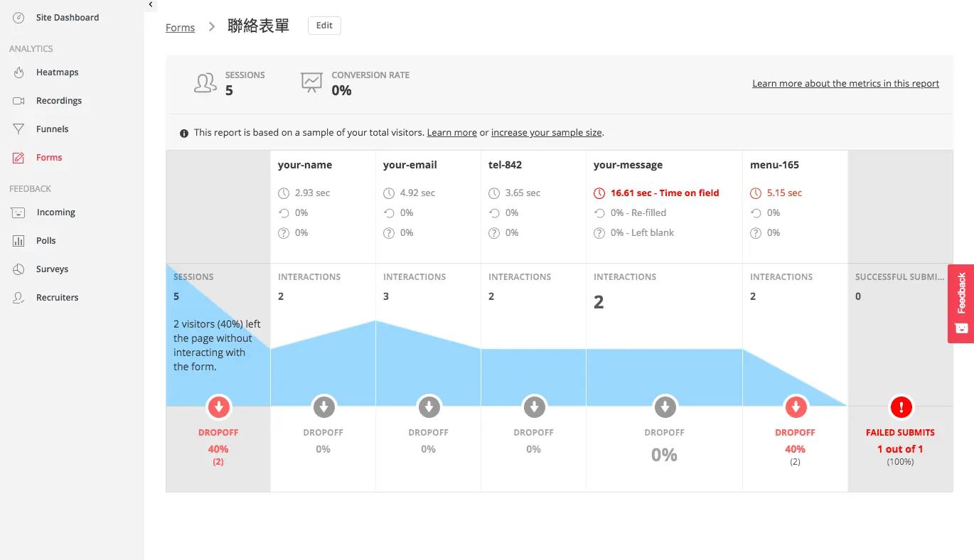Screen dimensions: 974x560
Task: Click the your-name dropoff arrow icon
Action: [x=323, y=407]
